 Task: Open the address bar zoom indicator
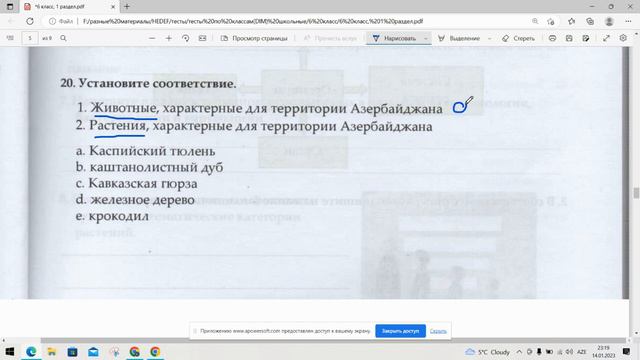point(535,21)
